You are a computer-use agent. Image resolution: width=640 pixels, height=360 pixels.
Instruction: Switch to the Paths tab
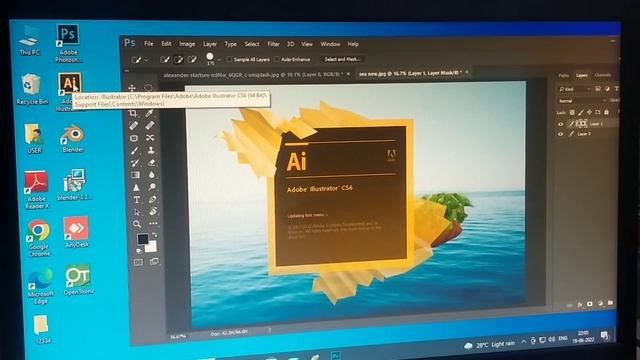click(x=564, y=76)
